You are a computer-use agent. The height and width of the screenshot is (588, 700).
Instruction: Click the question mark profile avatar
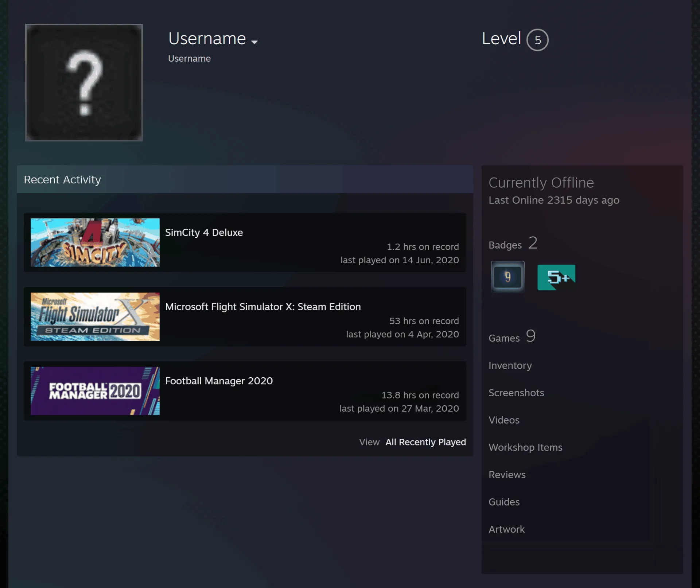[x=84, y=82]
